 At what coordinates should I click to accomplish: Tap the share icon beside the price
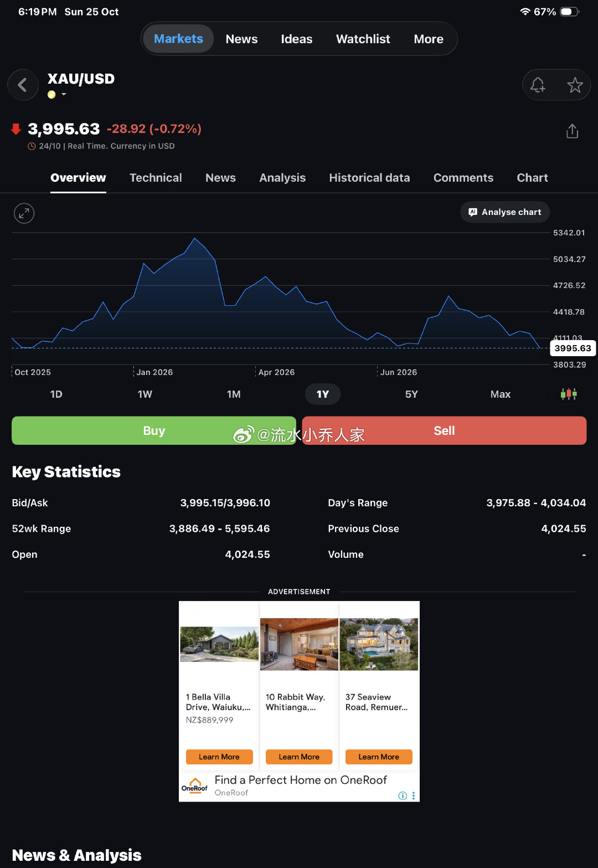click(572, 131)
